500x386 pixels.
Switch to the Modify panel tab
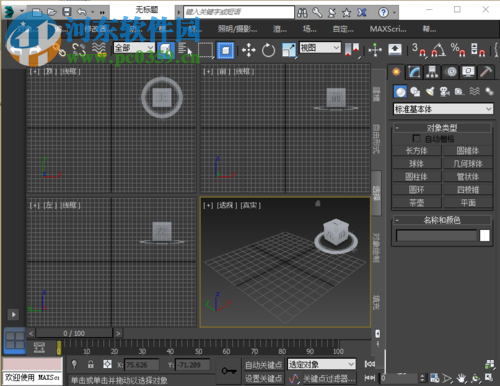point(414,72)
